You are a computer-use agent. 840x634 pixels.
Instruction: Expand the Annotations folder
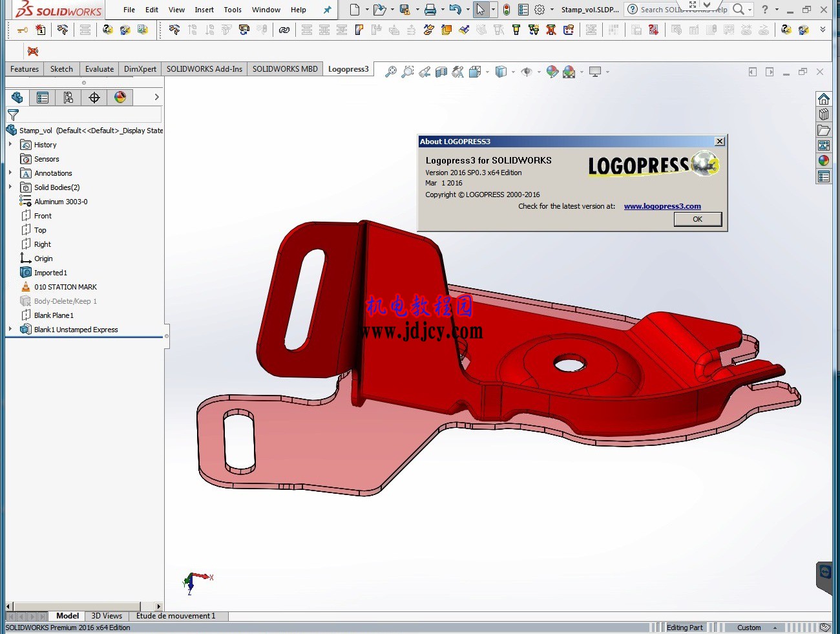click(x=10, y=173)
